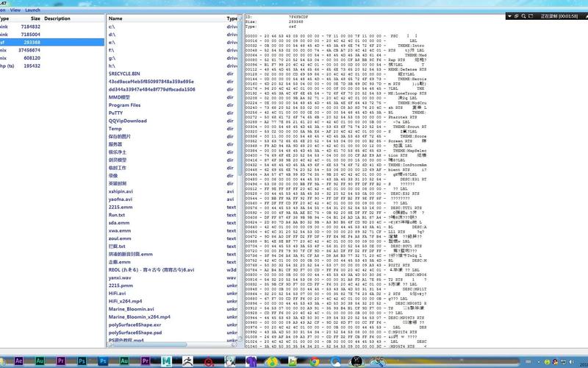Select the Program Files directory

click(124, 105)
